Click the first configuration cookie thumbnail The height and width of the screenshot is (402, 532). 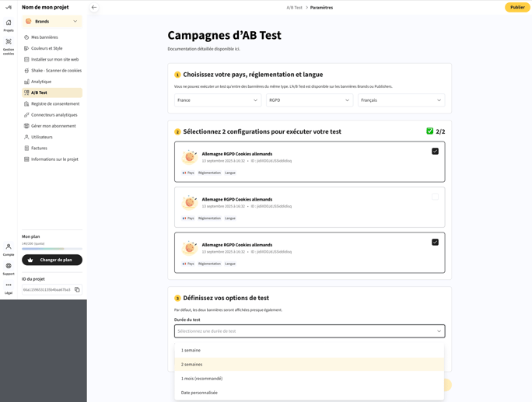(189, 157)
